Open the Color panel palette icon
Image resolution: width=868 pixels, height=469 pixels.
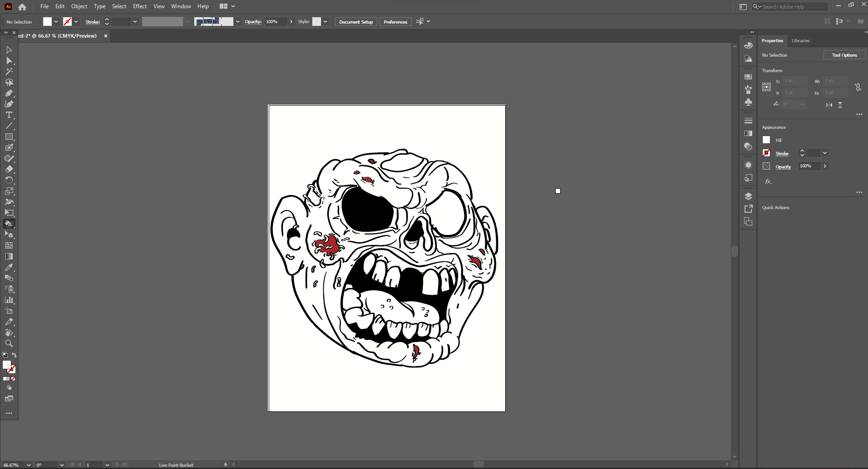[x=748, y=45]
